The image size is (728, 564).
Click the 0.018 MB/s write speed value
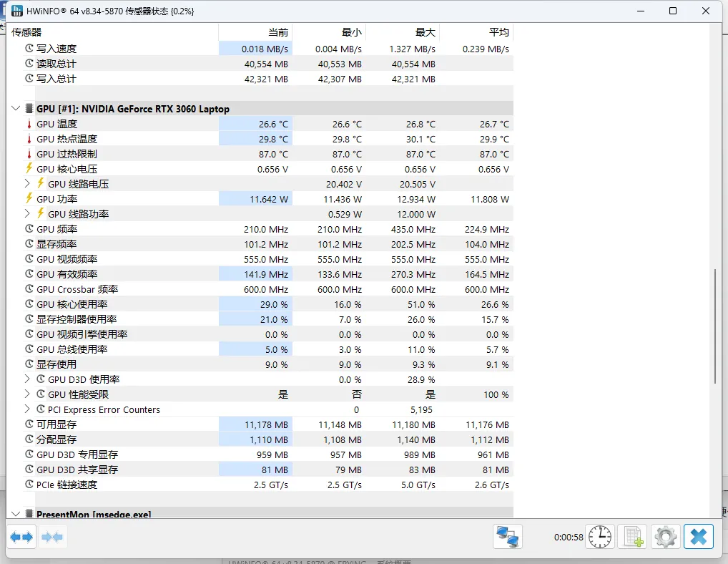(265, 49)
